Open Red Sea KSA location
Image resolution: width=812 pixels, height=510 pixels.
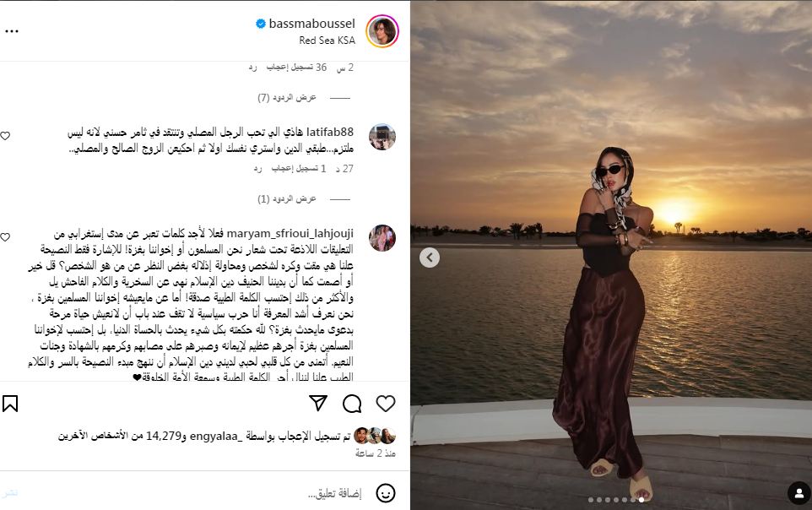click(328, 40)
